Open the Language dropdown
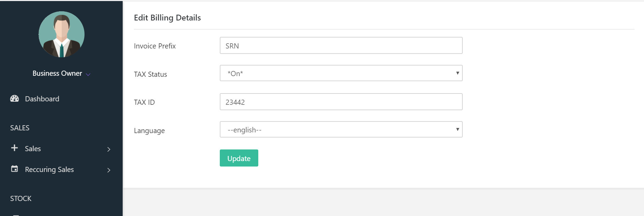This screenshot has width=644, height=216. point(341,129)
